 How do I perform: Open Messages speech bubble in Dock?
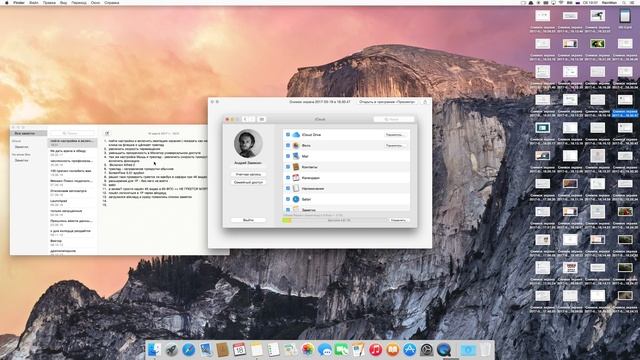click(325, 349)
